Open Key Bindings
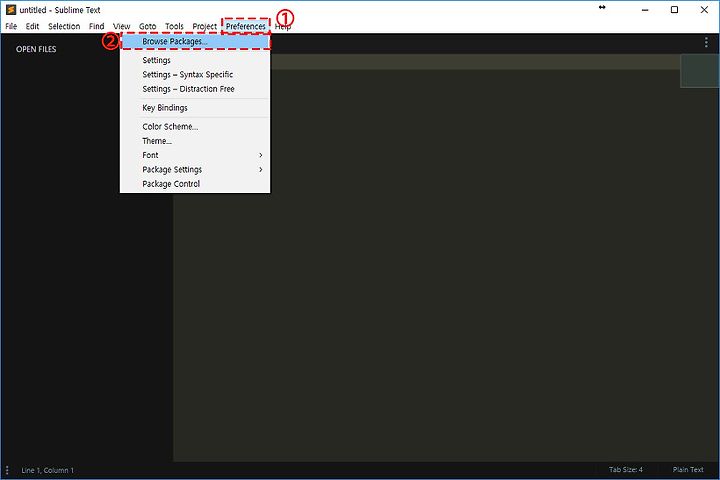Screen dimensions: 720x480 click(x=195, y=107)
